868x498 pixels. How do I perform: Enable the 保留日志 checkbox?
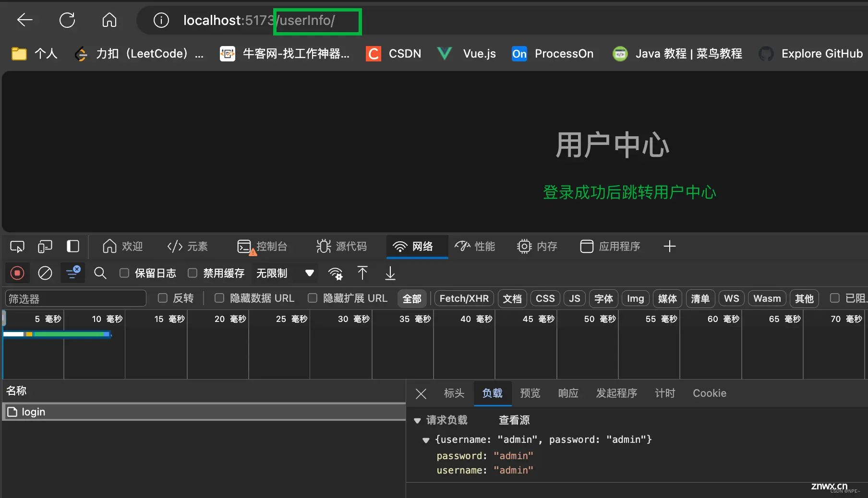coord(124,273)
